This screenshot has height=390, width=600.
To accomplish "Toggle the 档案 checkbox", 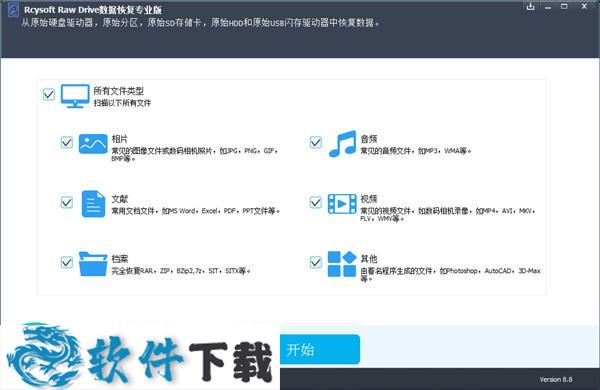I will [x=67, y=262].
